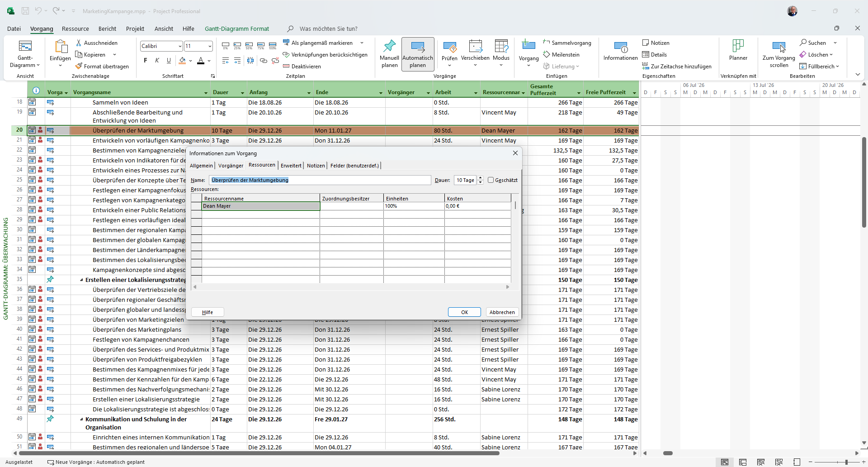The height and width of the screenshot is (467, 868).
Task: Set 50% complete progress icon
Action: click(249, 46)
